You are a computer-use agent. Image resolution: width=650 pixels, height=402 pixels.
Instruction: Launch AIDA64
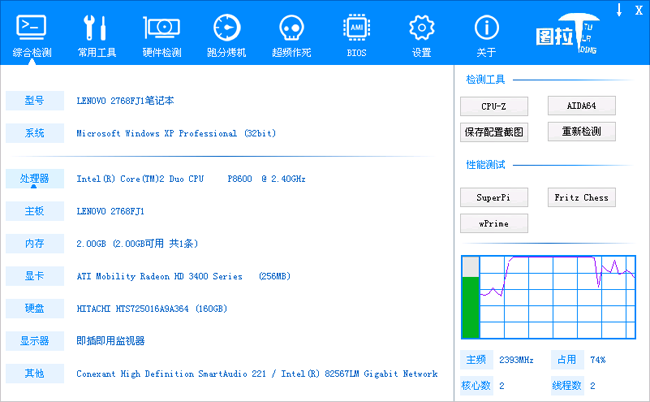point(582,106)
